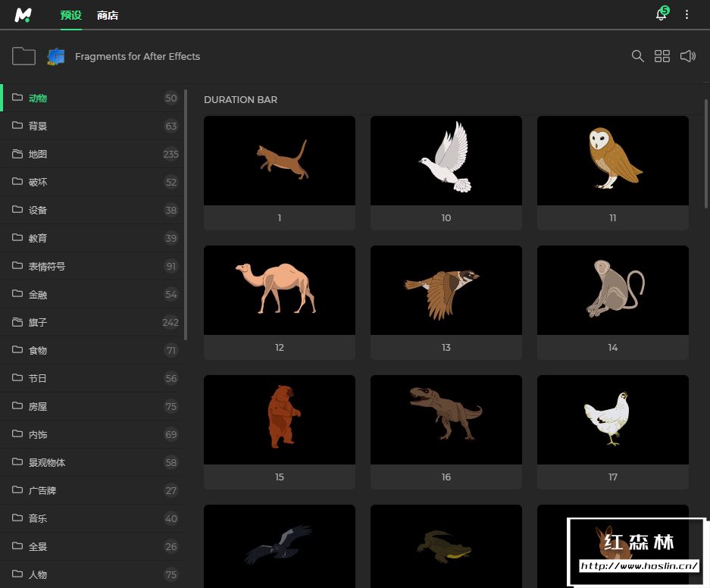Select the camel animation numbered 12
The image size is (710, 588).
pyautogui.click(x=280, y=290)
